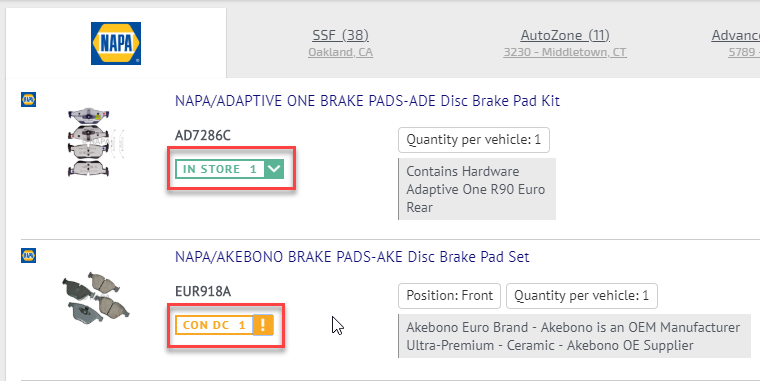
Task: Open the Adaptive One brake pad kit thumbnail
Action: [90, 142]
